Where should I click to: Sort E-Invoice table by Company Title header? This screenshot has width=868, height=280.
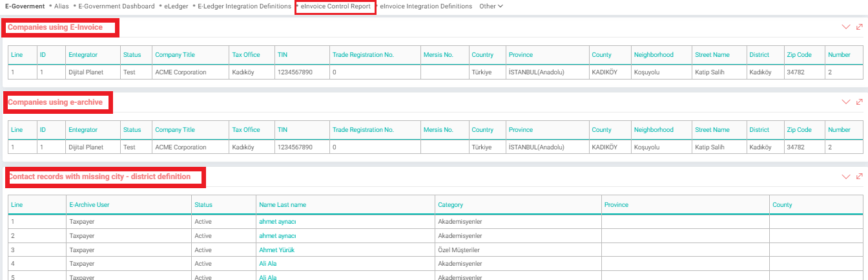pos(175,55)
